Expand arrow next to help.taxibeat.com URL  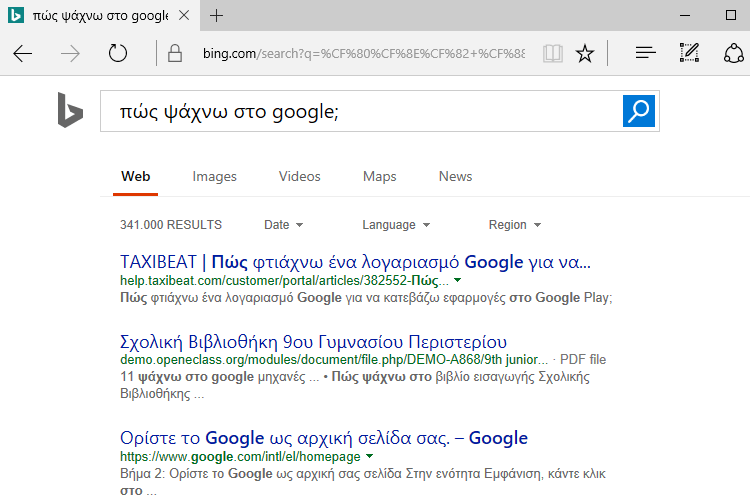tap(457, 280)
